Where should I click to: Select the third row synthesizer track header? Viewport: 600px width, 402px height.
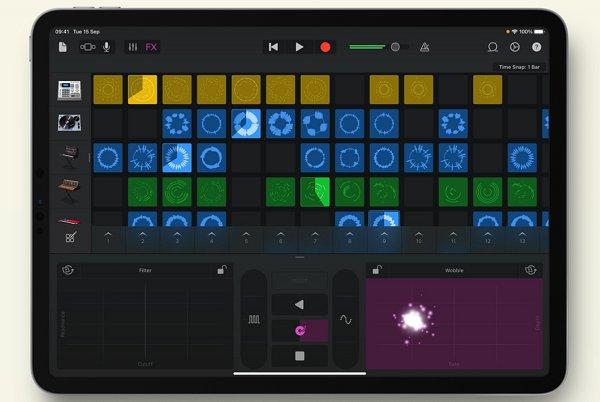(x=69, y=156)
